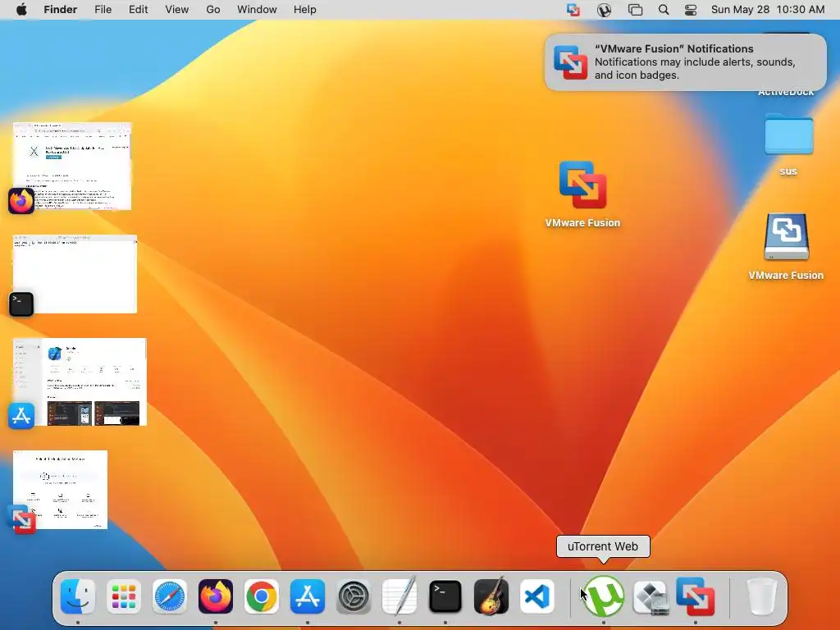Viewport: 840px width, 630px height.
Task: Switch to Terminal Stage Manager window
Action: coord(75,274)
